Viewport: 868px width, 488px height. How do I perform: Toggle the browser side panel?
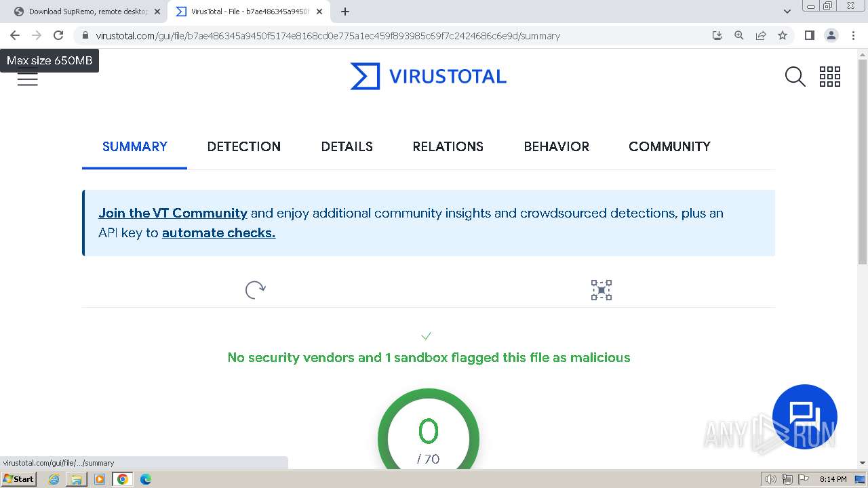pos(809,35)
